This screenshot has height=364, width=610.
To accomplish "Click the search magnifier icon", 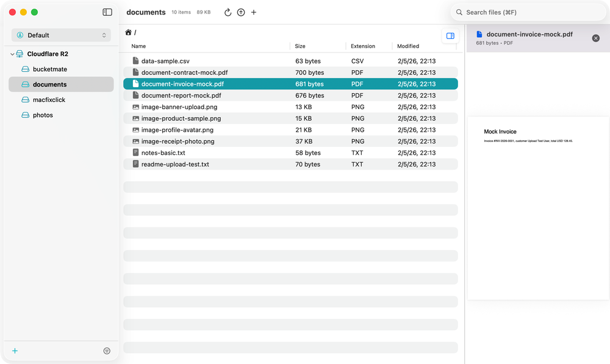I will [x=459, y=12].
